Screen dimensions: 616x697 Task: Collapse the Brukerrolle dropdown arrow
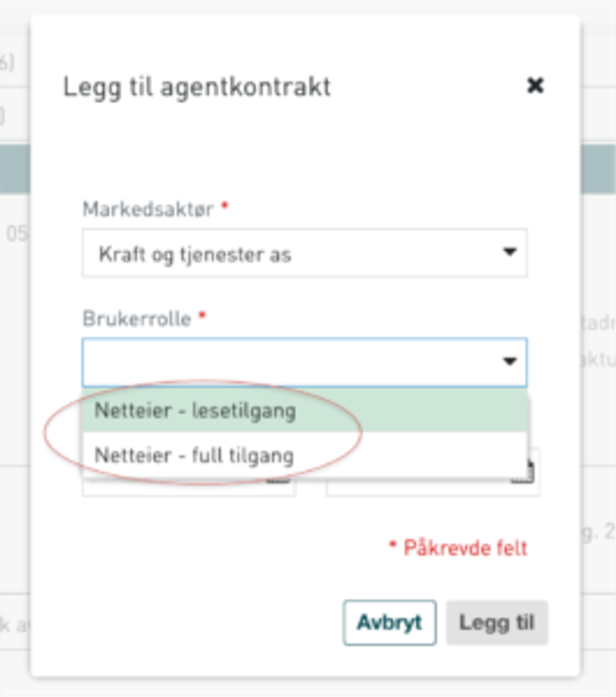pos(510,361)
